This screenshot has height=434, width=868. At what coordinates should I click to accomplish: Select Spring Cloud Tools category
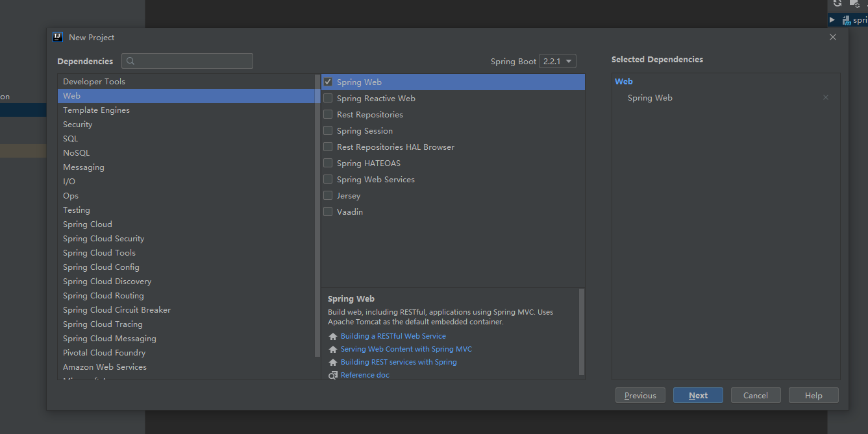186,253
